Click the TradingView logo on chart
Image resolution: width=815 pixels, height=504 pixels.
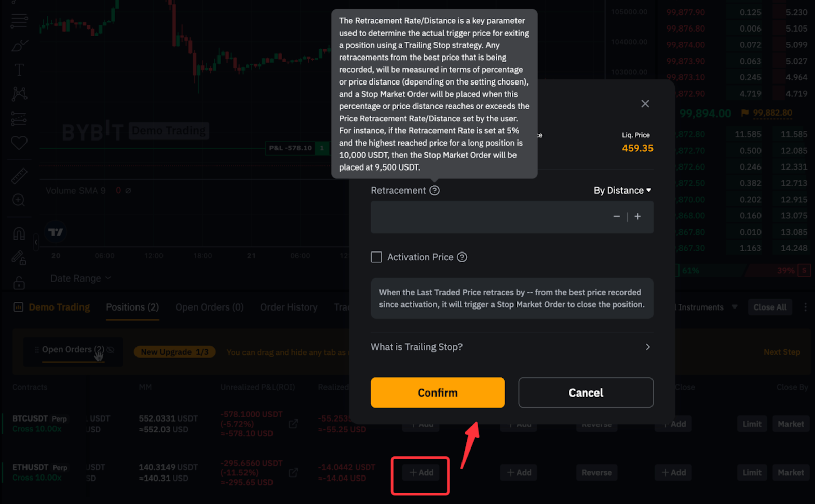click(56, 232)
